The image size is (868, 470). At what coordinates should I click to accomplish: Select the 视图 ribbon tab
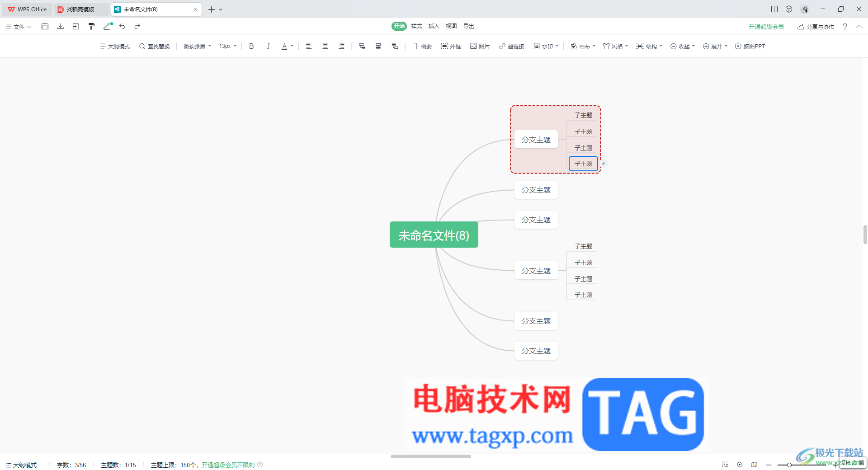coord(451,26)
